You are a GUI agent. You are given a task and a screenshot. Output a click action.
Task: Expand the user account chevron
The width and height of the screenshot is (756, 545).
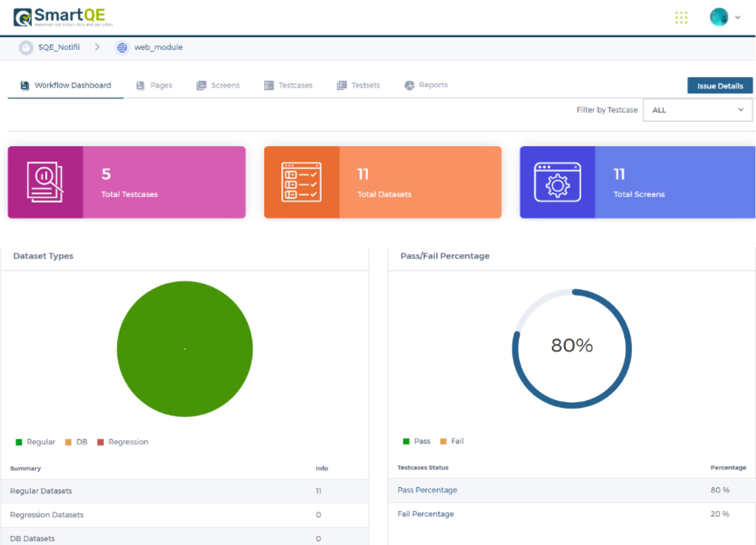pos(738,17)
